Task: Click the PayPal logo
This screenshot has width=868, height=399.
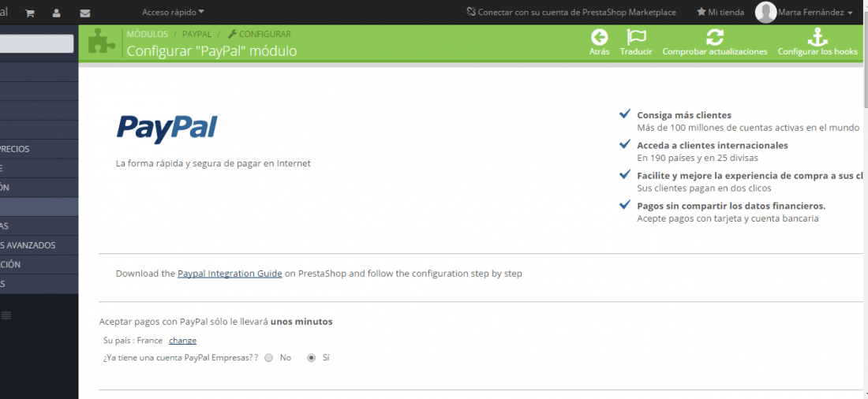Action: point(166,129)
